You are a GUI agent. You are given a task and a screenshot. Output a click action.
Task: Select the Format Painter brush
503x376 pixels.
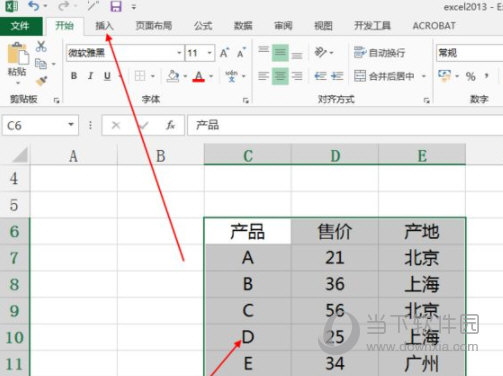coord(41,80)
